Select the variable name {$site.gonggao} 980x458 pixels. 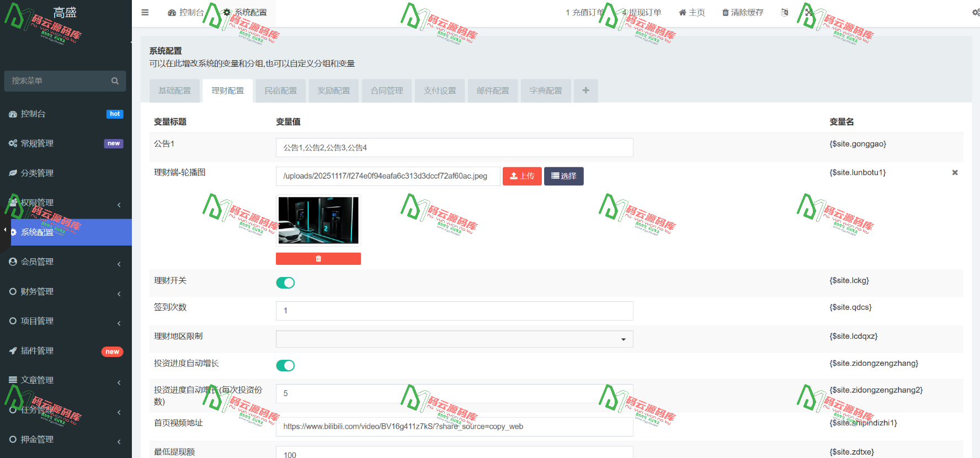(x=857, y=144)
